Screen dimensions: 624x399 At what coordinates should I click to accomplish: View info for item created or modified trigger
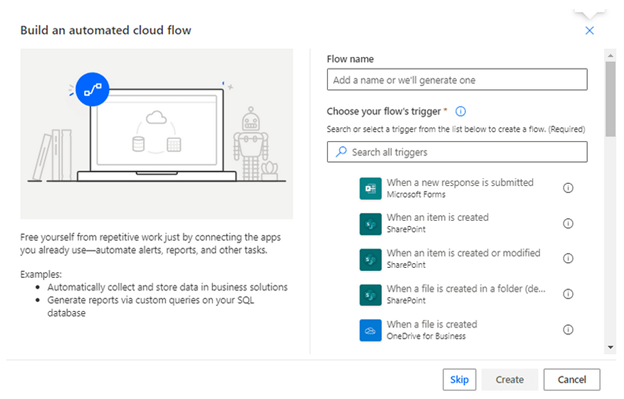pyautogui.click(x=568, y=259)
